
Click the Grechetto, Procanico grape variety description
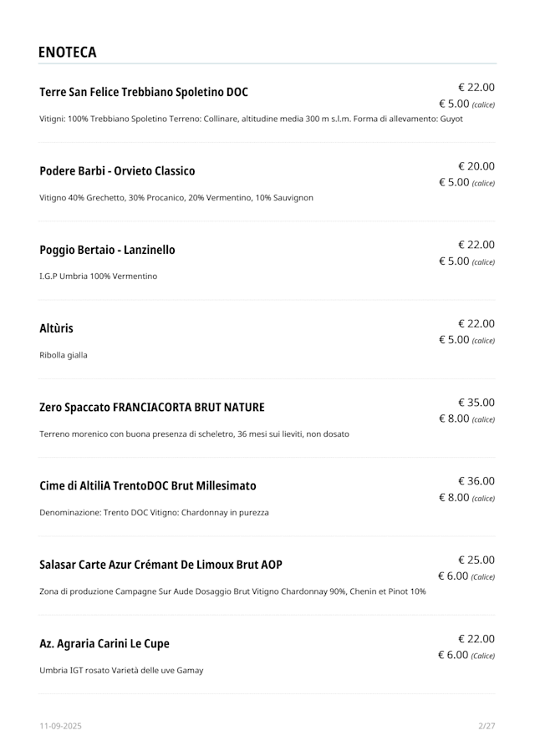coord(176,198)
